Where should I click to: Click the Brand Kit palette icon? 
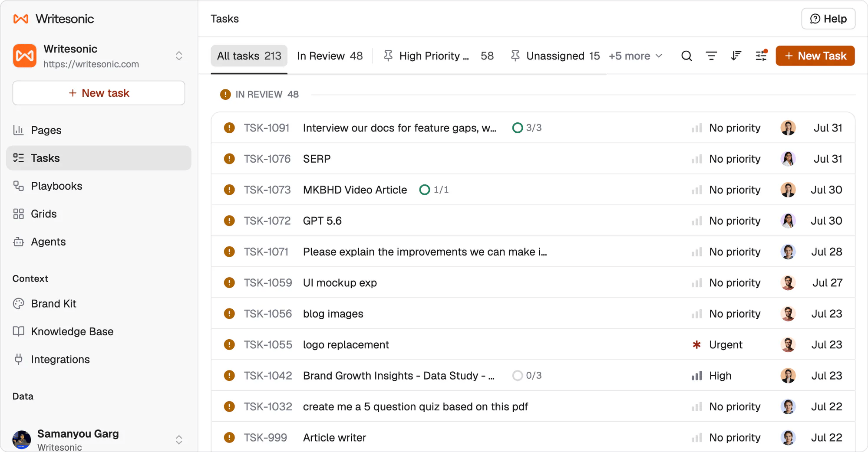pyautogui.click(x=18, y=304)
